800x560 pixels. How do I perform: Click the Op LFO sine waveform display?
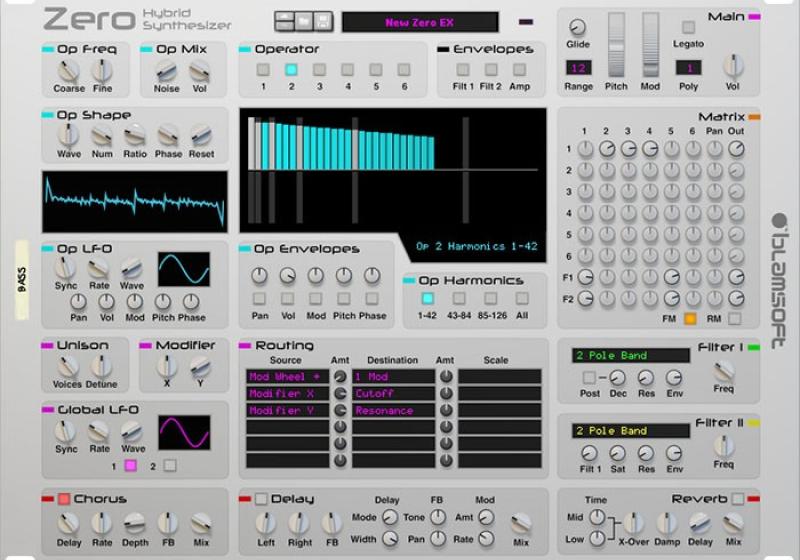[x=184, y=269]
